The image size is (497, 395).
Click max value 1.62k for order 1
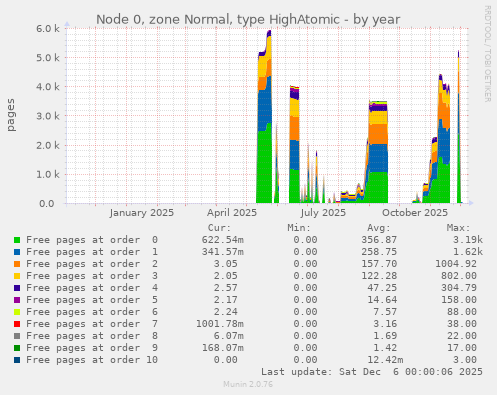(x=468, y=252)
